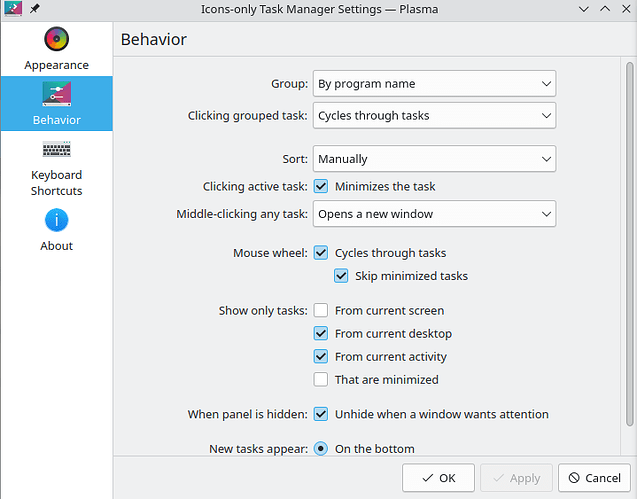637x499 pixels.
Task: Click the blue About info icon
Action: coord(56,220)
